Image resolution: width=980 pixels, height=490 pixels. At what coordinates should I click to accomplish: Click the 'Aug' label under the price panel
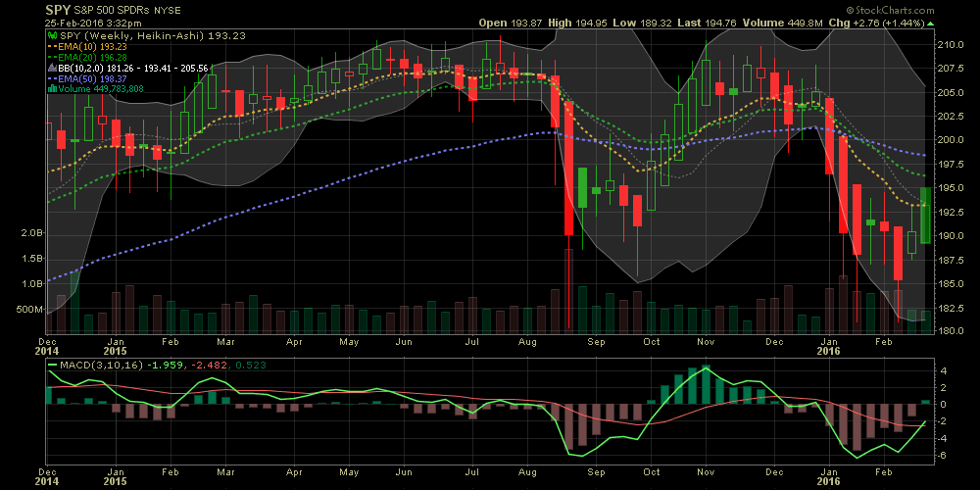tap(528, 342)
